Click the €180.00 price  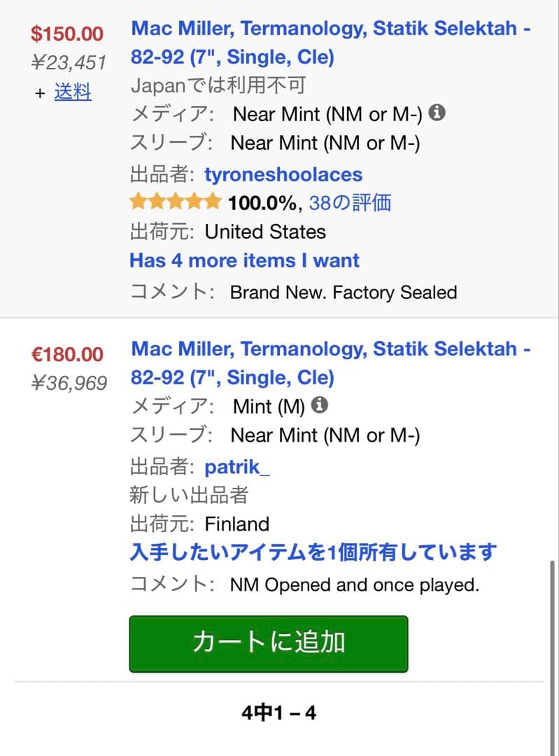pos(68,353)
